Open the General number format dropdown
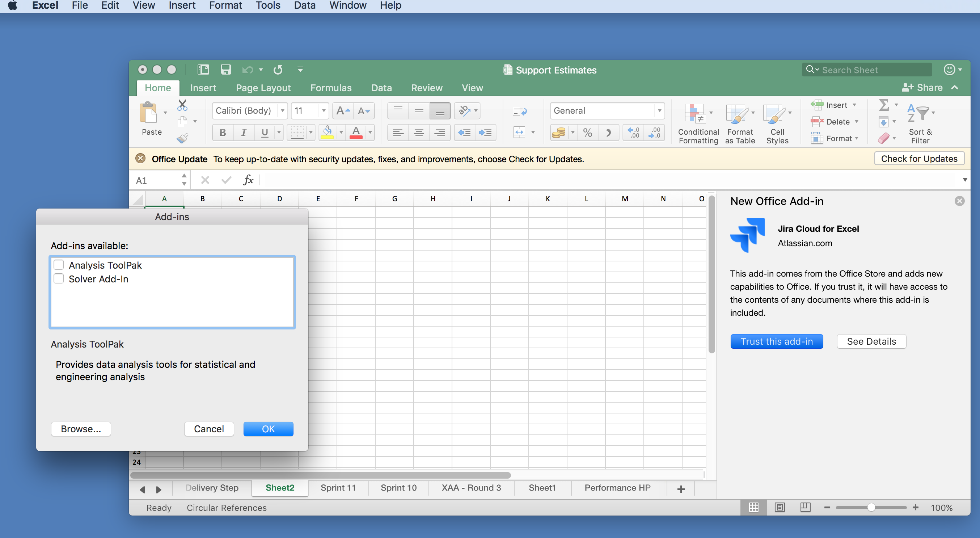This screenshot has width=980, height=538. click(x=660, y=110)
